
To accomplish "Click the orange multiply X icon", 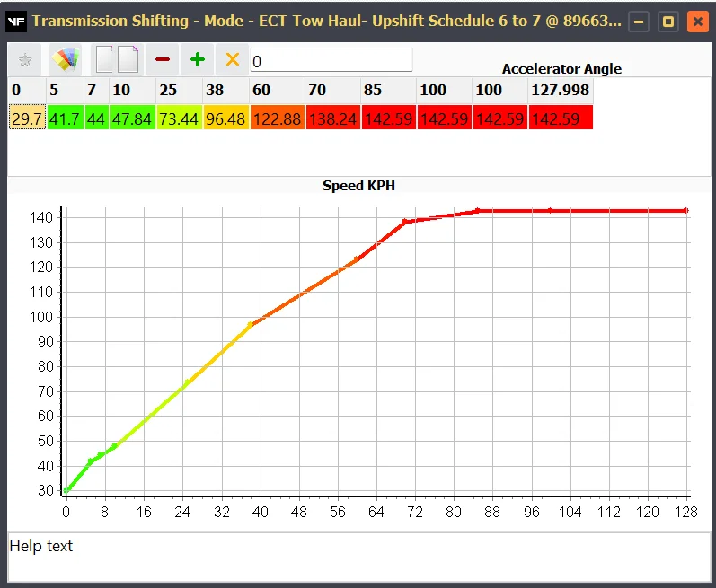I will coord(233,60).
